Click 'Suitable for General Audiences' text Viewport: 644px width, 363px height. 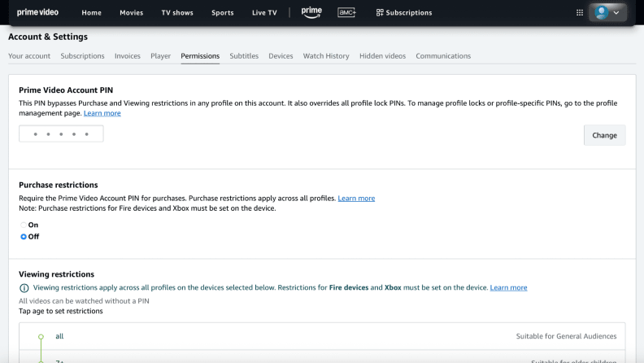pyautogui.click(x=567, y=336)
